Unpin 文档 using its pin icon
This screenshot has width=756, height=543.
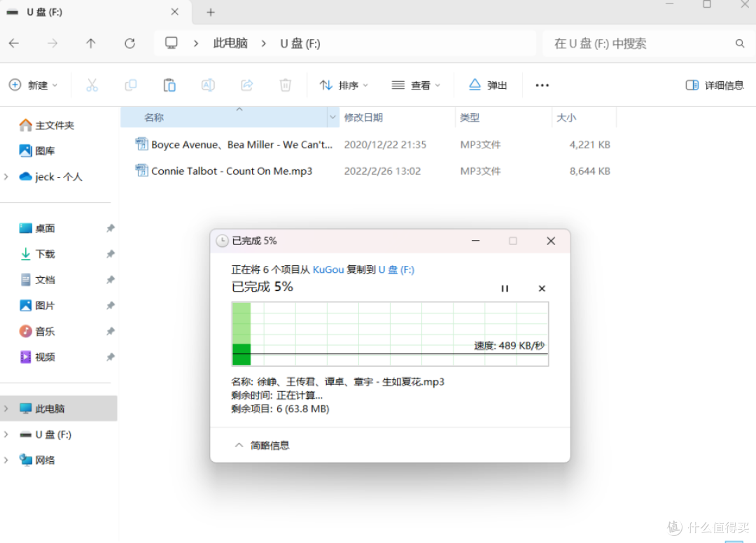pyautogui.click(x=111, y=280)
